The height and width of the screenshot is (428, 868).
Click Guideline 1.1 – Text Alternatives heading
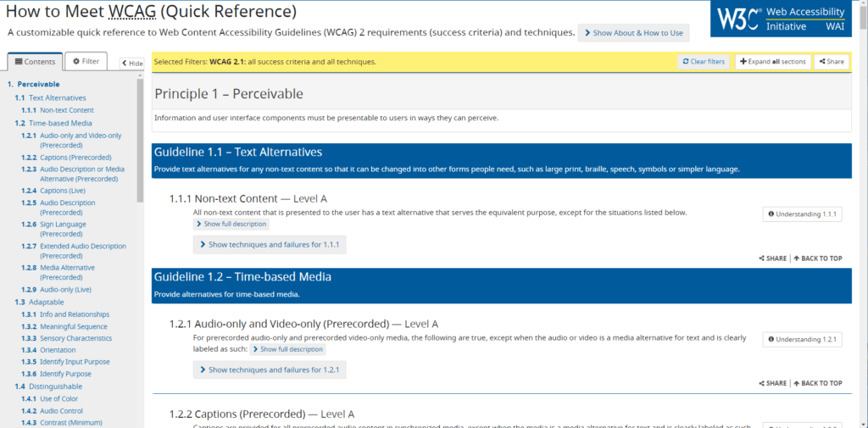pos(238,153)
